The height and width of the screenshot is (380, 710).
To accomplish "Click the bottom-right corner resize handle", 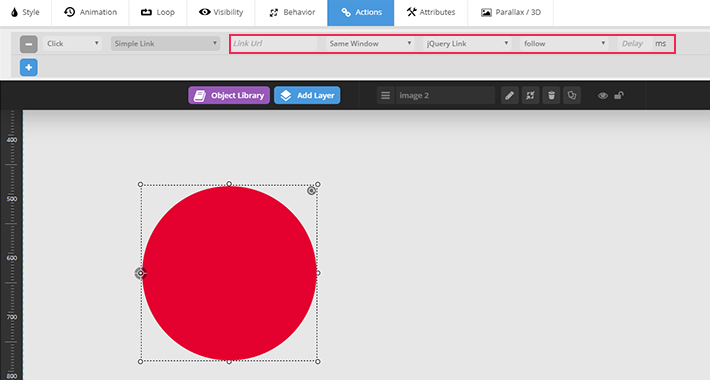I will pos(318,361).
